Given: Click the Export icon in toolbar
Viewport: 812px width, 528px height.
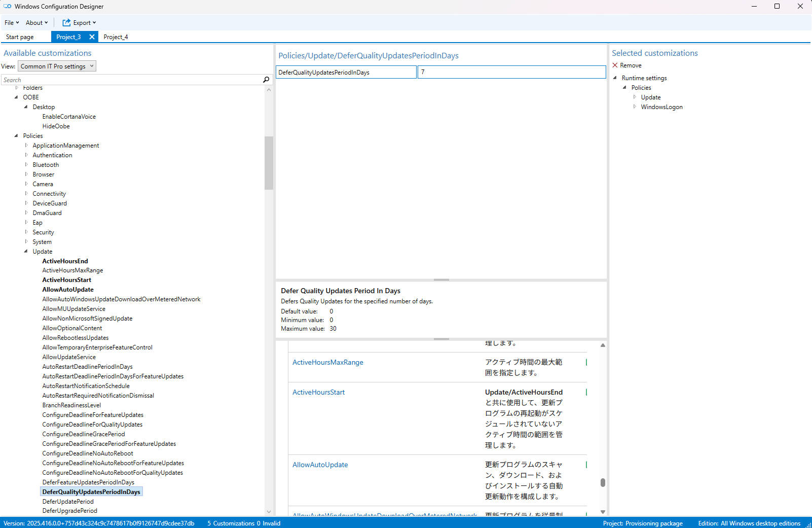Looking at the screenshot, I should coord(66,23).
